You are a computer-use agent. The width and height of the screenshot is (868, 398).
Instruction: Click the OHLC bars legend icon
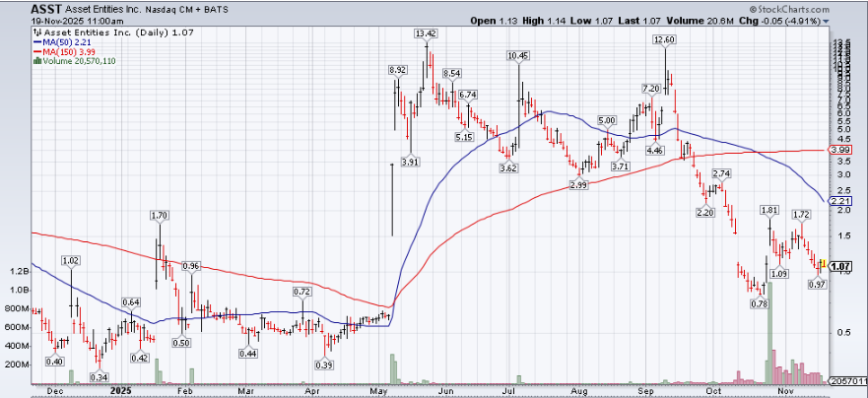pyautogui.click(x=37, y=33)
